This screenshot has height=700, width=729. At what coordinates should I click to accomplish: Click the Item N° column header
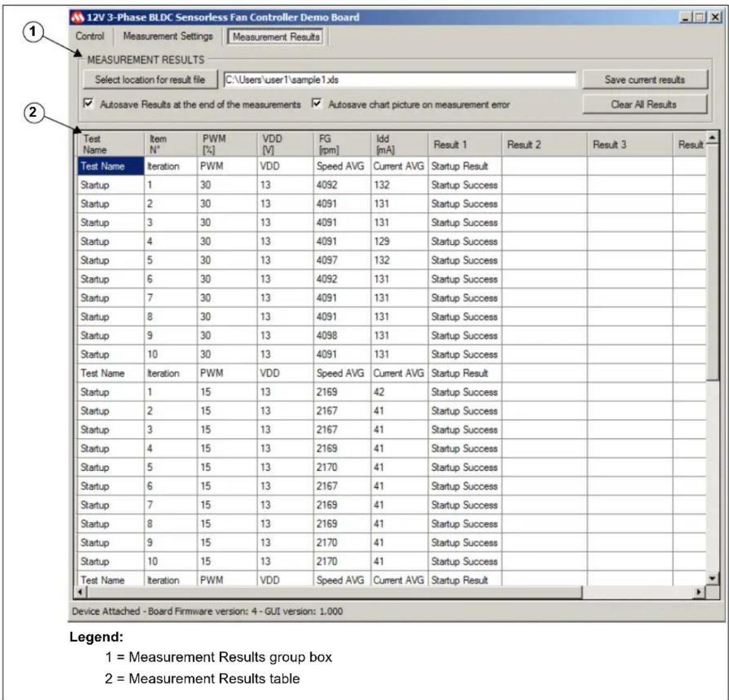170,144
